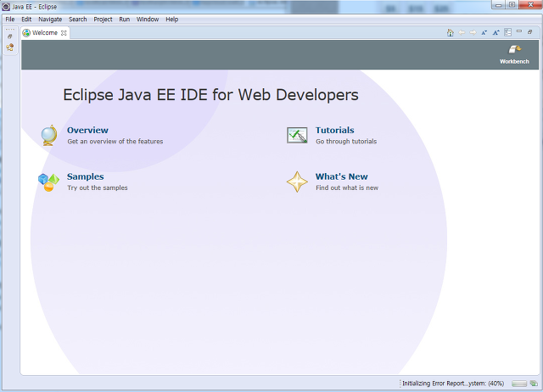The height and width of the screenshot is (392, 543).
Task: Click the Eclipse icon in the title bar
Action: [6, 7]
